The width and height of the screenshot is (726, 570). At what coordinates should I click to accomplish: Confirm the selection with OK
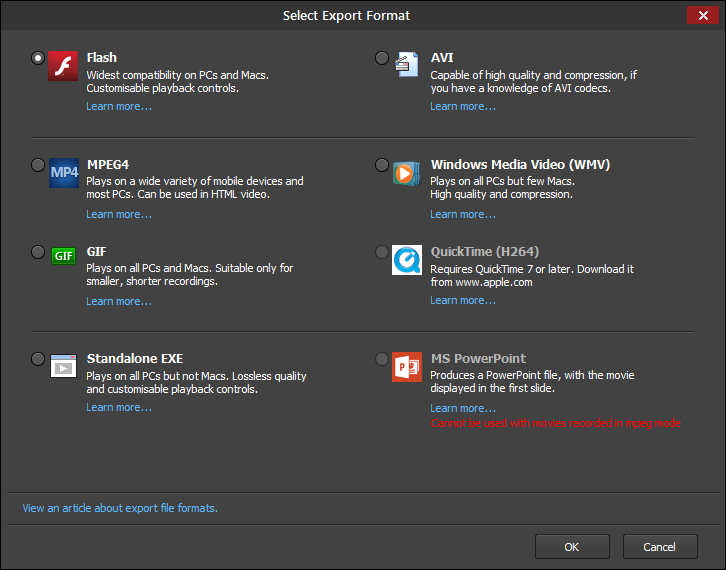point(572,547)
